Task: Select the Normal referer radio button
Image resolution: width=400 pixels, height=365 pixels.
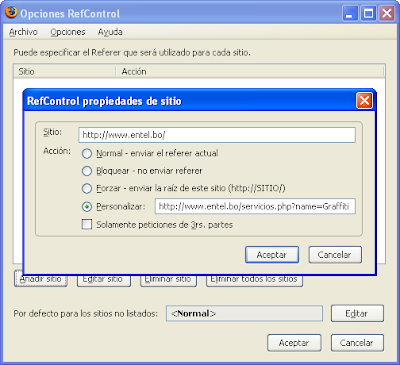Action: coord(87,153)
